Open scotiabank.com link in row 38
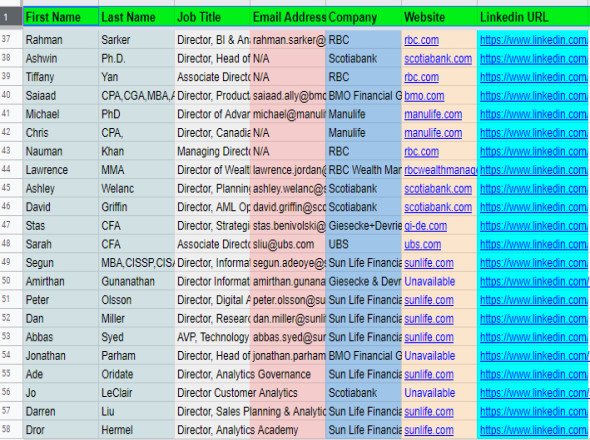 tap(438, 59)
